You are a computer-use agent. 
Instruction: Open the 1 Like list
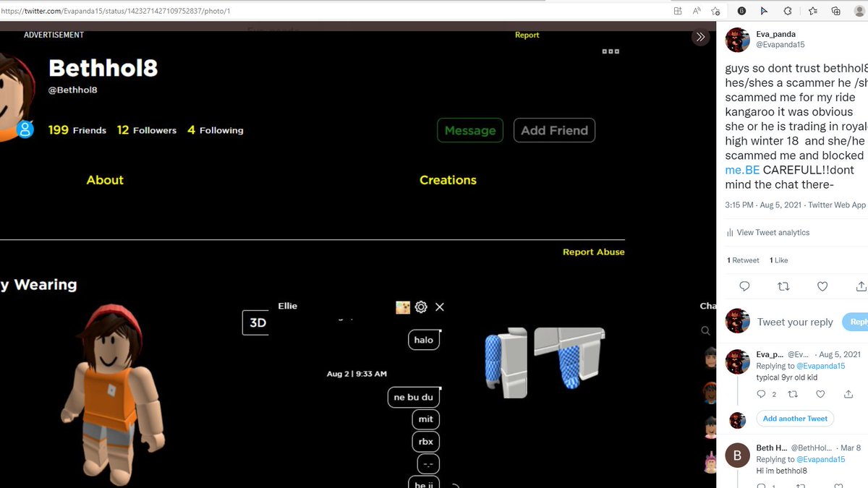click(778, 260)
